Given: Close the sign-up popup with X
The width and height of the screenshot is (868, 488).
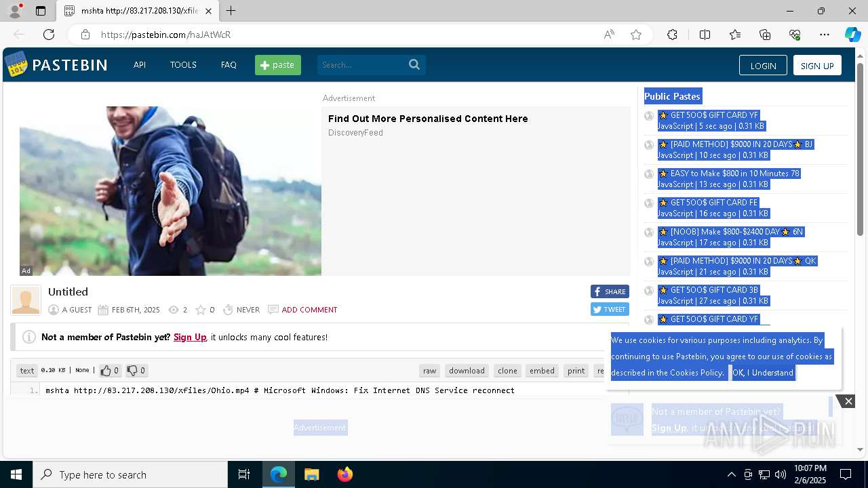Looking at the screenshot, I should (x=848, y=401).
